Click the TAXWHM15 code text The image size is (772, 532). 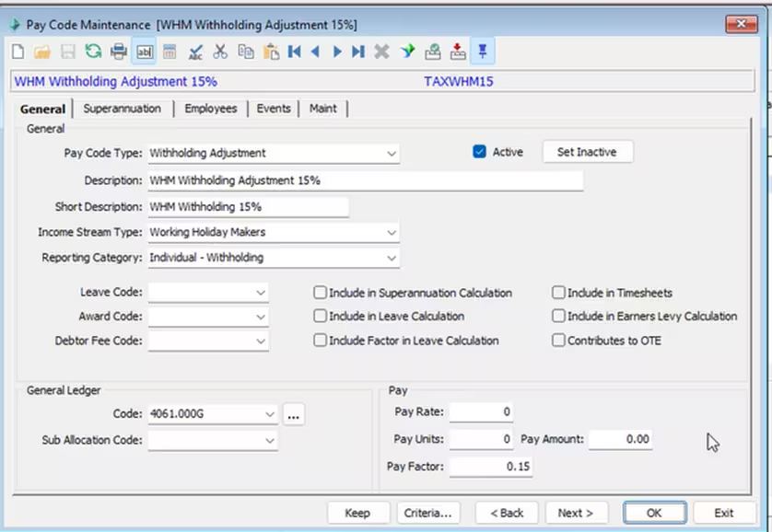(459, 82)
